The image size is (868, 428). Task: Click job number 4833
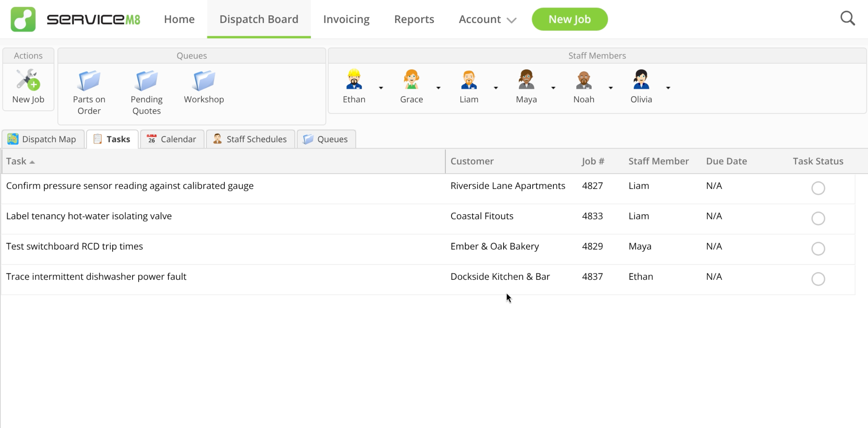592,216
